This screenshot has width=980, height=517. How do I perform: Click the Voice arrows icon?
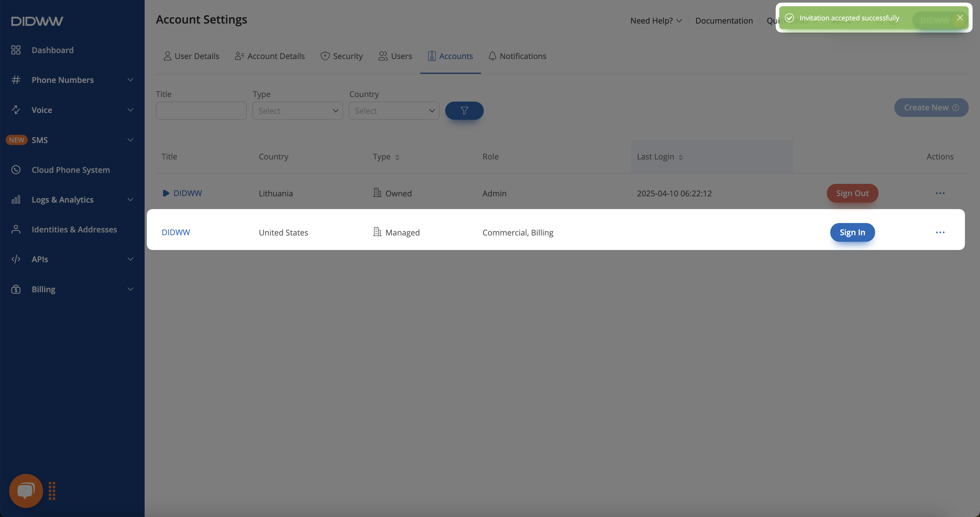pyautogui.click(x=16, y=110)
